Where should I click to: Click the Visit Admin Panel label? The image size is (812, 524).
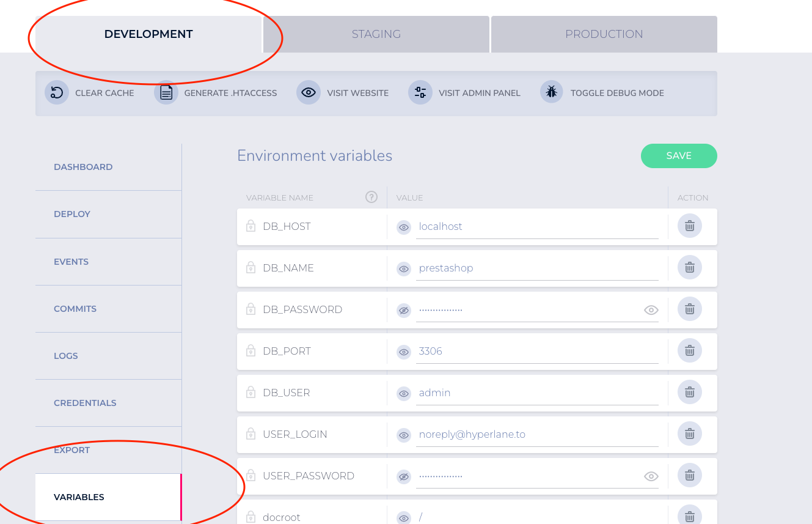(480, 93)
